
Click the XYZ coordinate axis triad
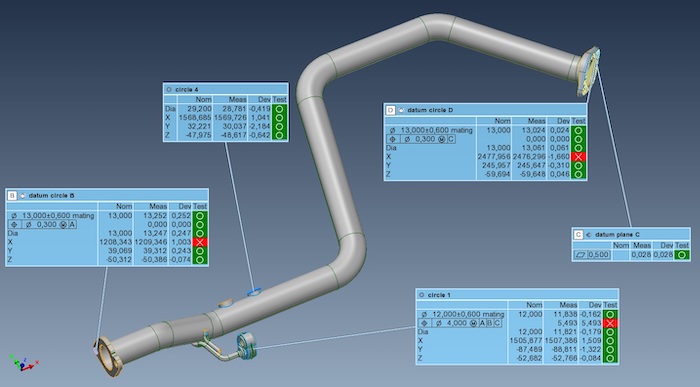[23, 363]
